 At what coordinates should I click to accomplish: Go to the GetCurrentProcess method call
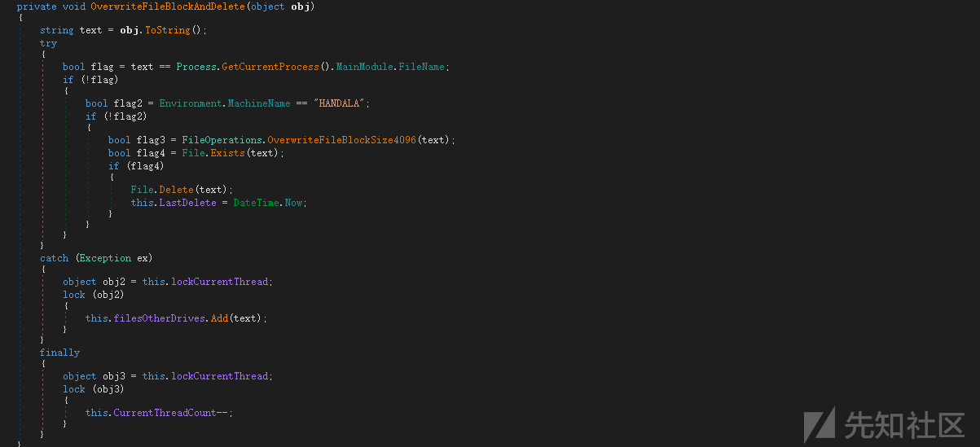coord(272,67)
